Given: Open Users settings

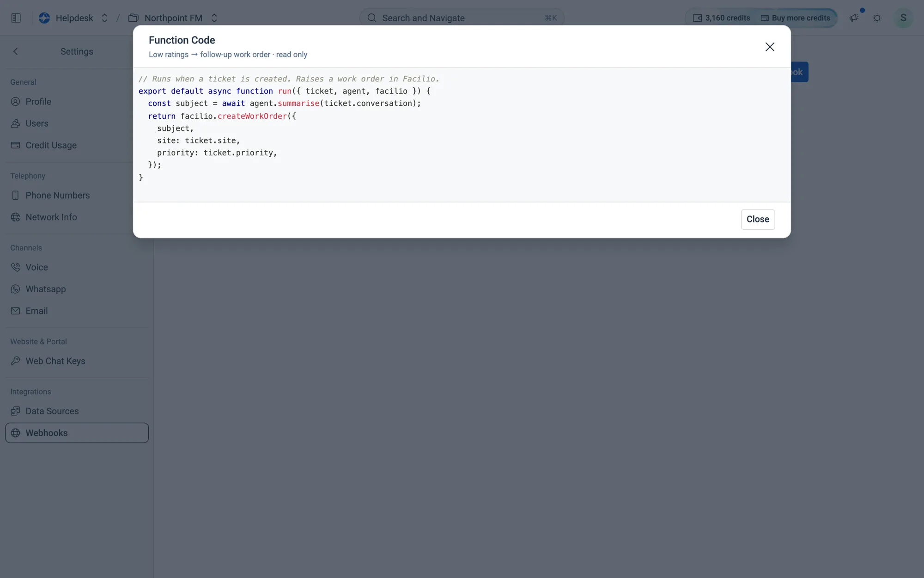Looking at the screenshot, I should tap(77, 123).
